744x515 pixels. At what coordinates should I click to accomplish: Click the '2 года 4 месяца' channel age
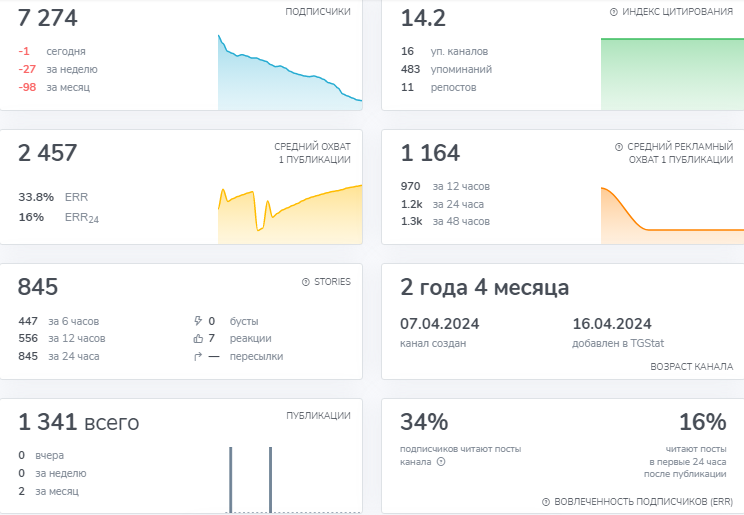click(484, 287)
